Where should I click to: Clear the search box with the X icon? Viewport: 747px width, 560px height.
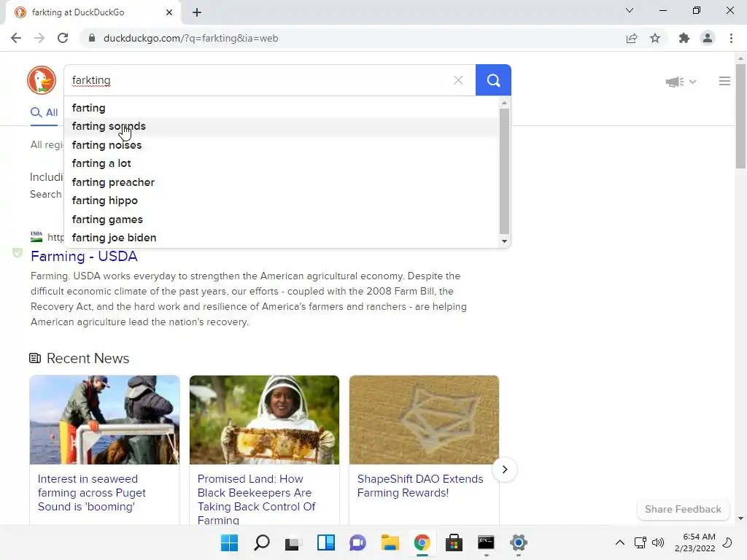[x=458, y=80]
